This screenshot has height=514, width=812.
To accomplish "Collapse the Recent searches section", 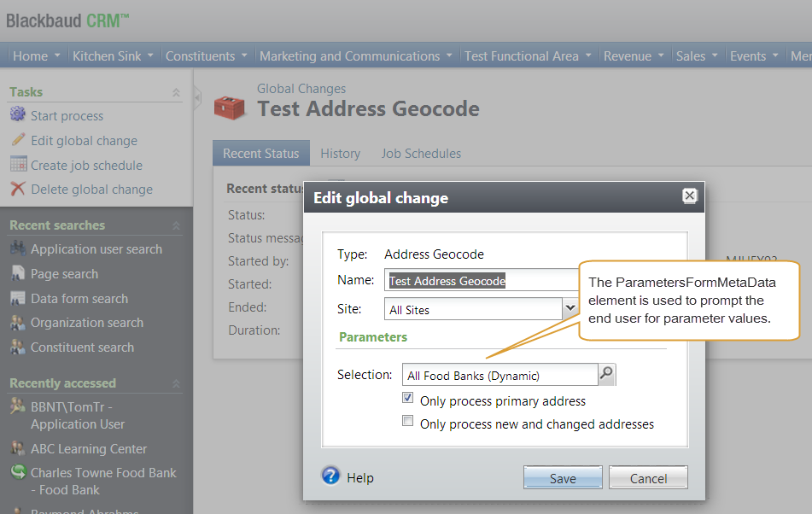I will (x=176, y=225).
